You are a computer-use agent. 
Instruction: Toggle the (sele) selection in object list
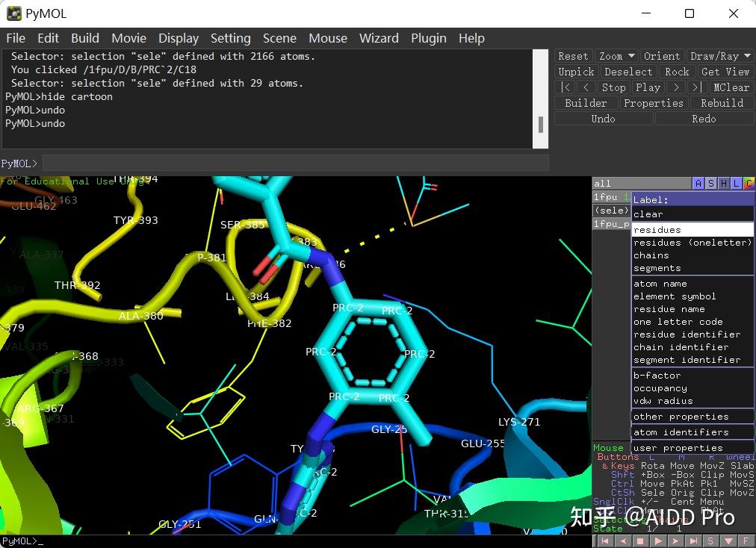click(610, 211)
